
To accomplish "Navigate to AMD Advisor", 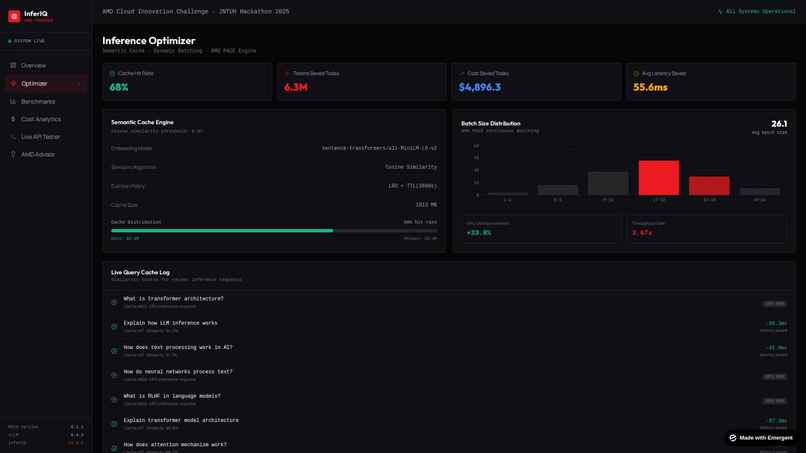I will tap(46, 154).
